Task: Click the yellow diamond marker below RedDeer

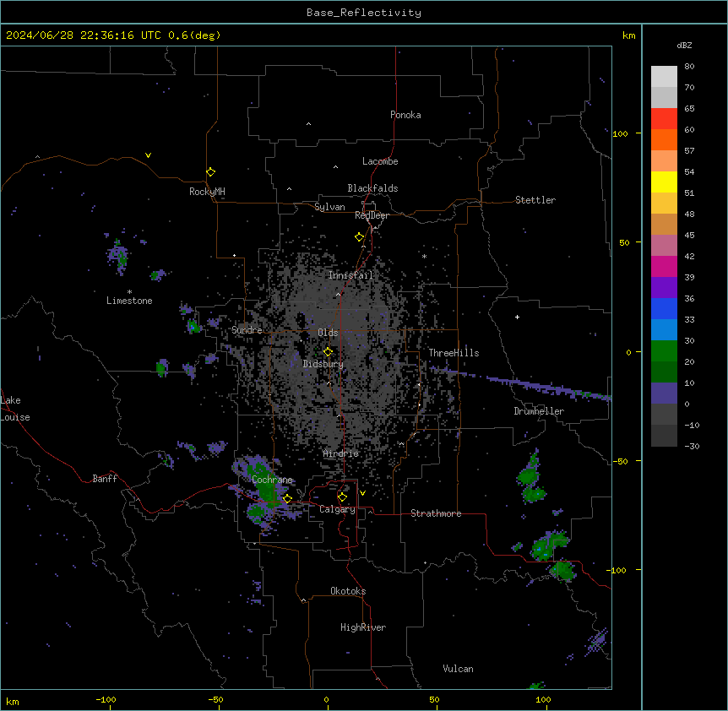Action: click(x=359, y=237)
